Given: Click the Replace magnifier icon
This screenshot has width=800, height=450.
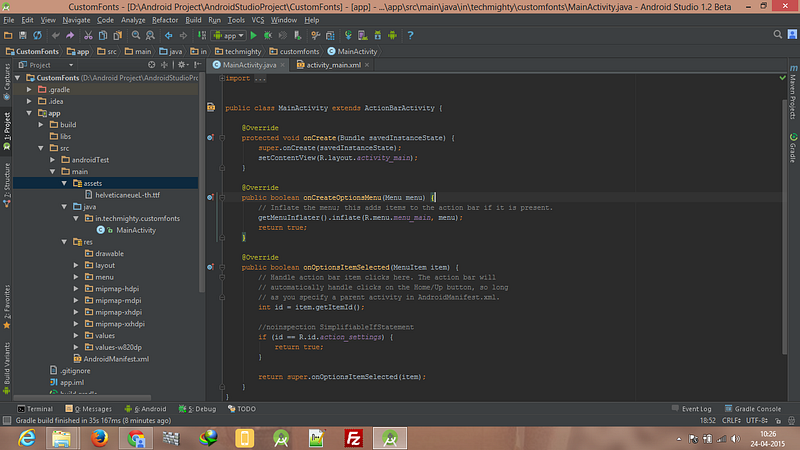Looking at the screenshot, I should (x=150, y=35).
